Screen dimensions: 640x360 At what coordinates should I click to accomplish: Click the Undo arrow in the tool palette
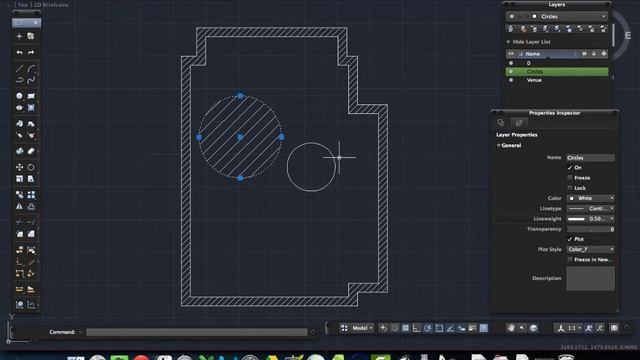coord(19,52)
